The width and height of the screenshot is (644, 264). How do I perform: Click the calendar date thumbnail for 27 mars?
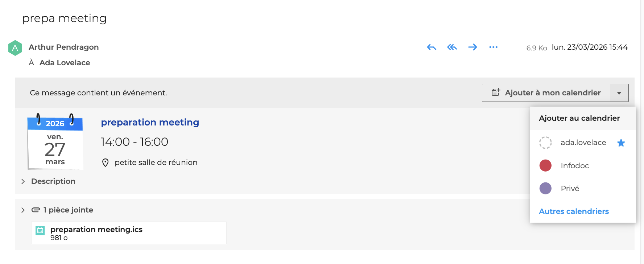55,142
